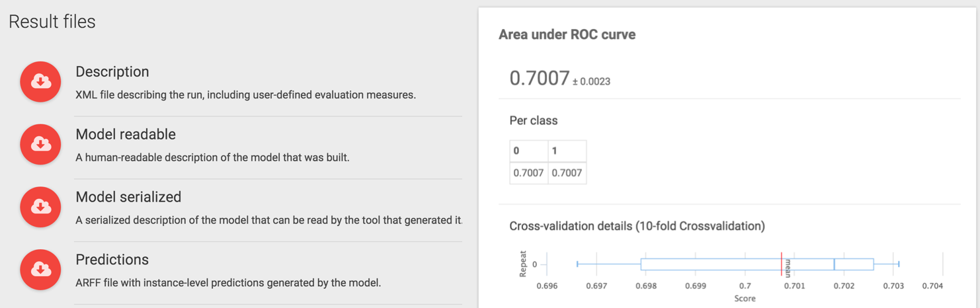Select the class 1 value 0.7007 cell
The image size is (980, 308).
coord(567,173)
